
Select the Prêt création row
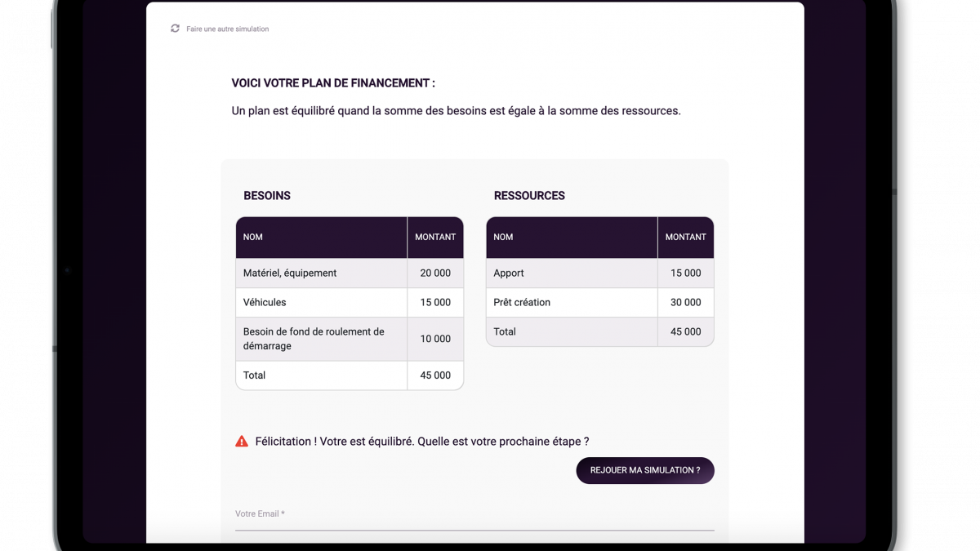(x=600, y=303)
